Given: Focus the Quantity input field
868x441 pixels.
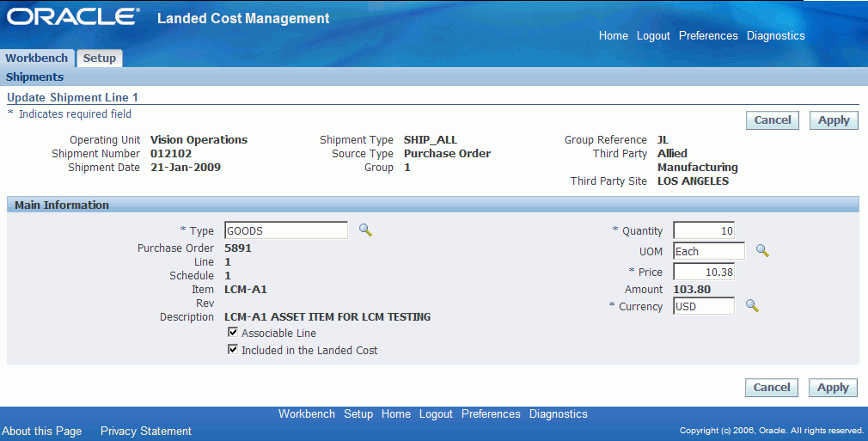Looking at the screenshot, I should [704, 230].
